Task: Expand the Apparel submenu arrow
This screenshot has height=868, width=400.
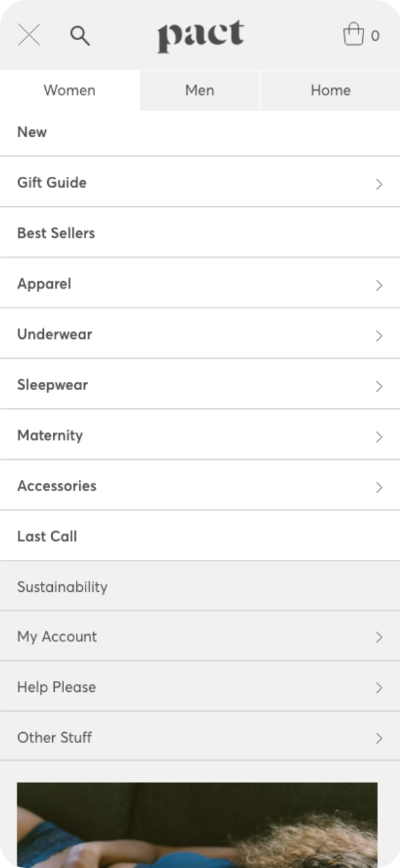Action: coord(379,285)
